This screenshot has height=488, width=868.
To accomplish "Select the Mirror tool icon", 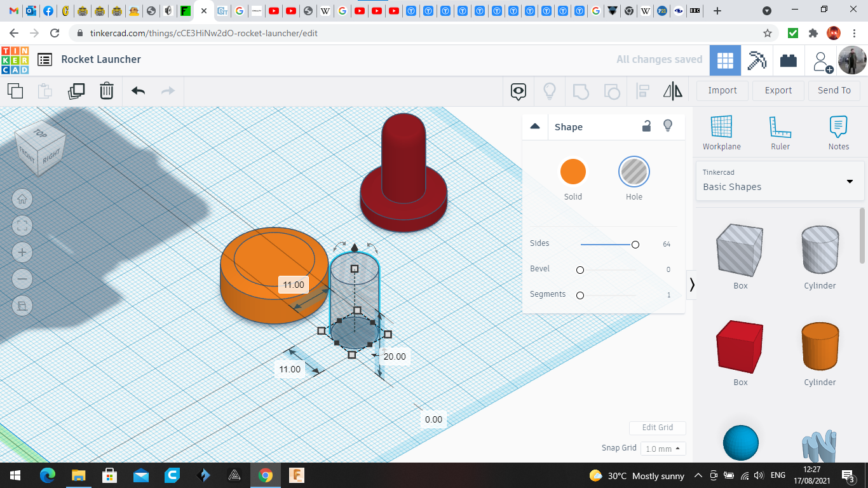I will click(672, 91).
